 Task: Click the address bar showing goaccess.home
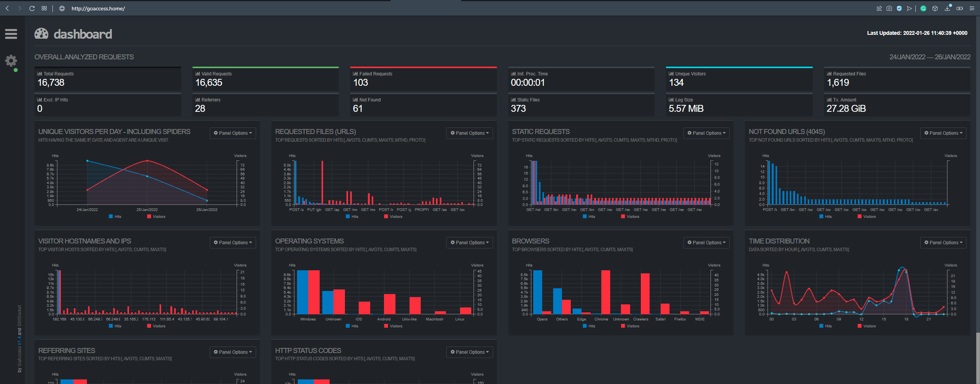[x=98, y=8]
